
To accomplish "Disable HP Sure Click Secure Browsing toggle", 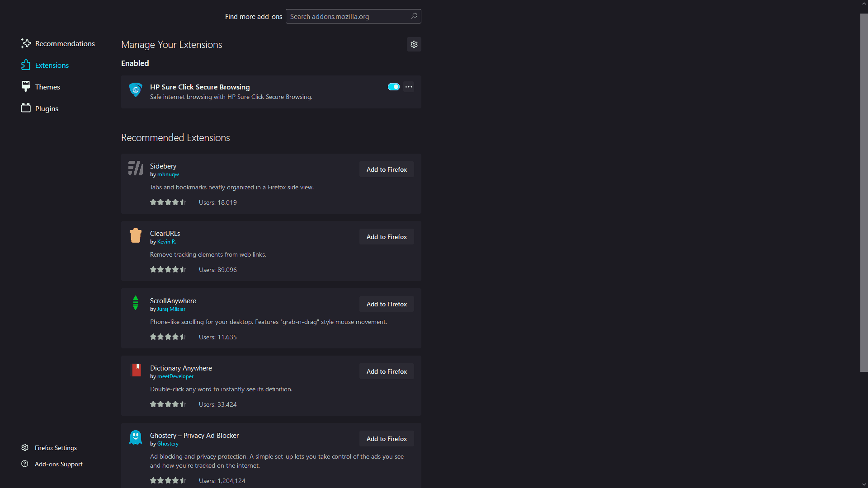I will point(393,87).
